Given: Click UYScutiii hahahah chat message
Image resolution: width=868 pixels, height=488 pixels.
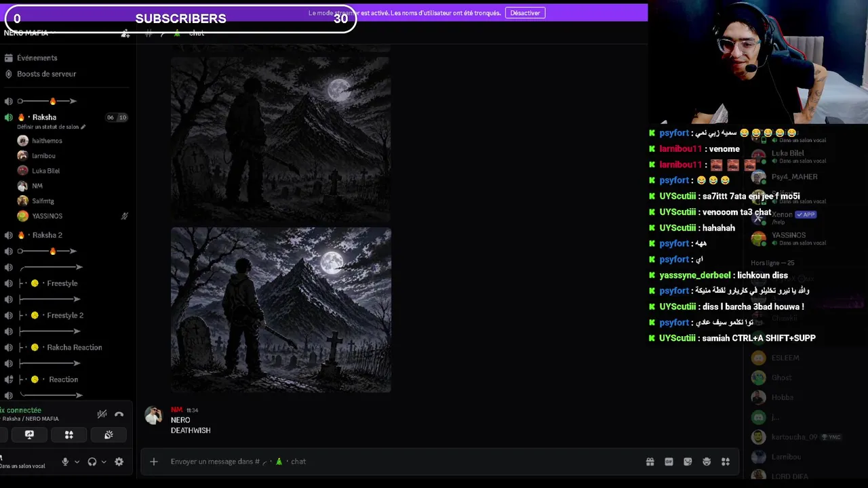Looking at the screenshot, I should [697, 228].
